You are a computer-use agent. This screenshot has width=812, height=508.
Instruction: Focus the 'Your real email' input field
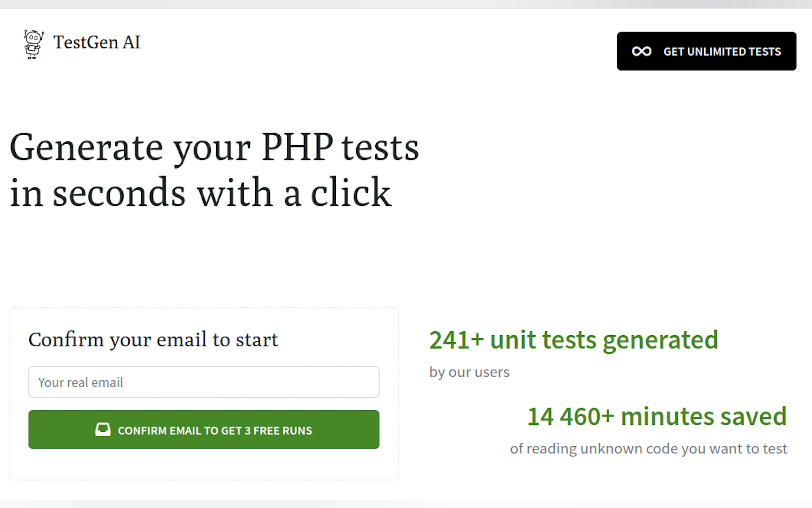[204, 382]
